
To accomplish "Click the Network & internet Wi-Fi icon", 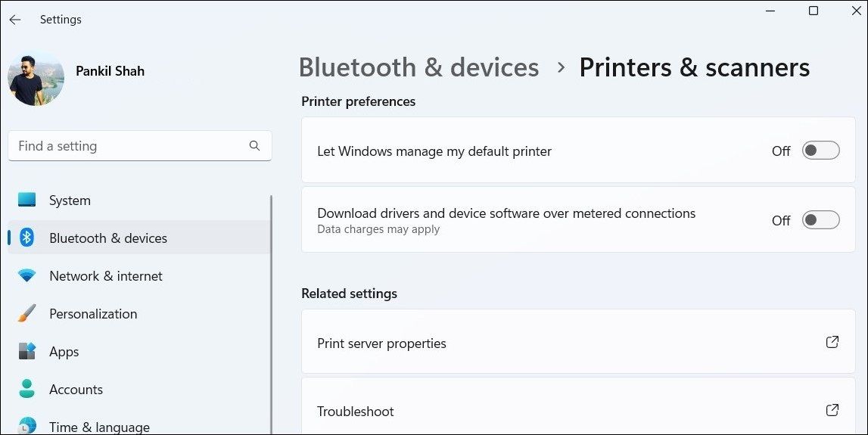I will pos(27,276).
